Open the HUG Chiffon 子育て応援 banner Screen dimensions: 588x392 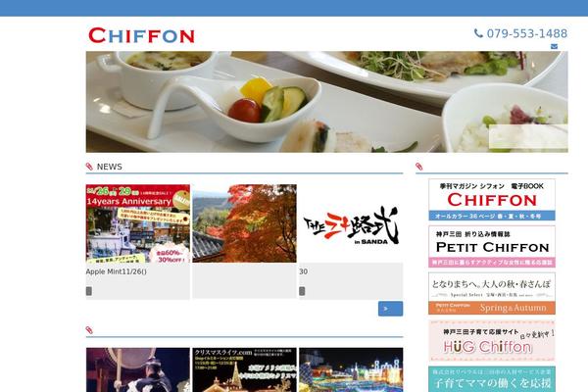coord(492,341)
